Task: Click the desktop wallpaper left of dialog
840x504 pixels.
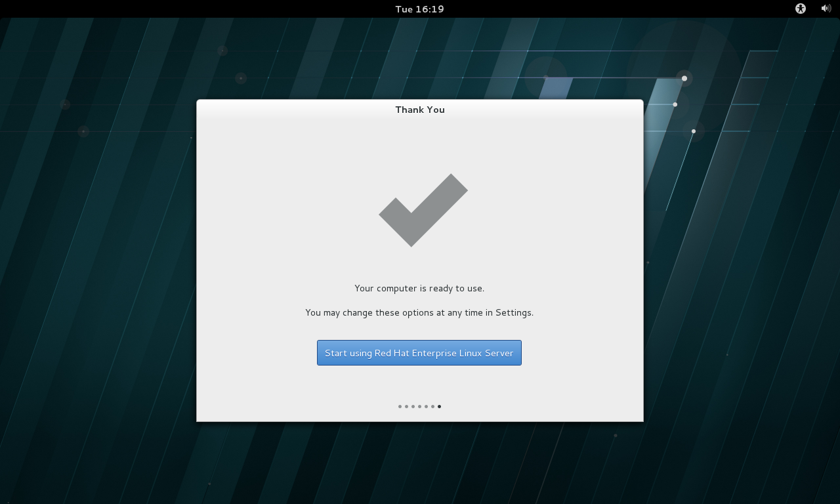Action: coord(98,262)
